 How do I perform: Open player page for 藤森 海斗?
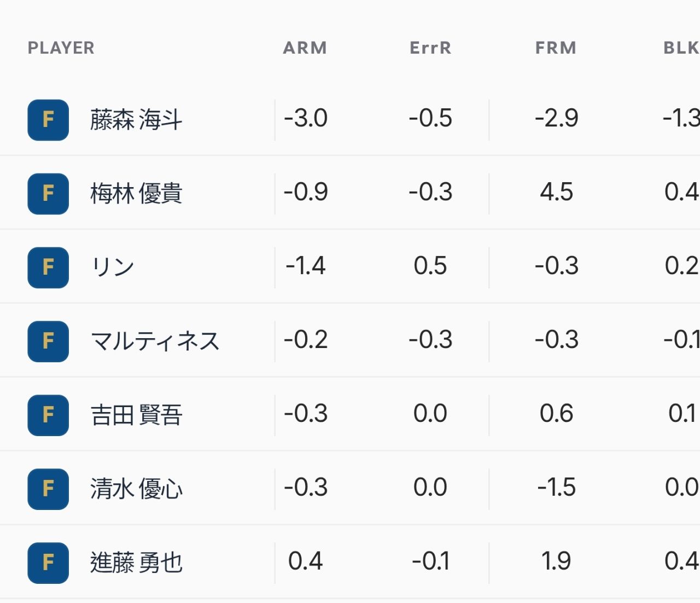click(x=136, y=120)
